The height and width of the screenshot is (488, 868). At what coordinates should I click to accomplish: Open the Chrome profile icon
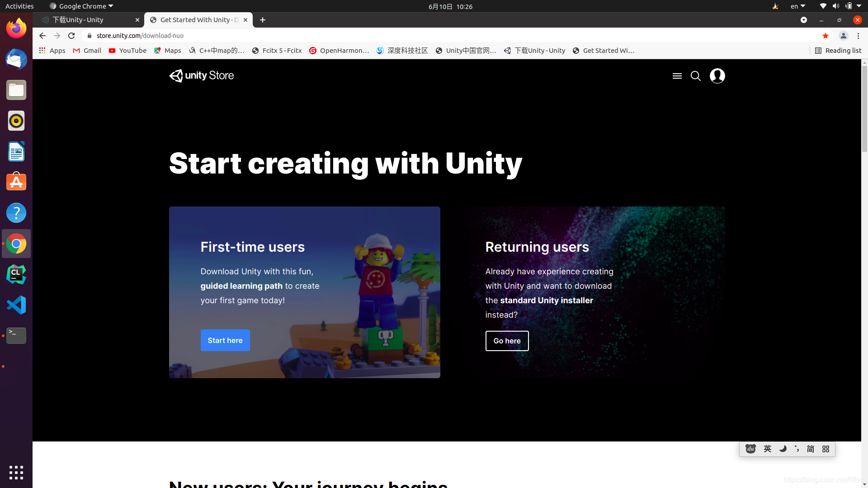coord(843,36)
